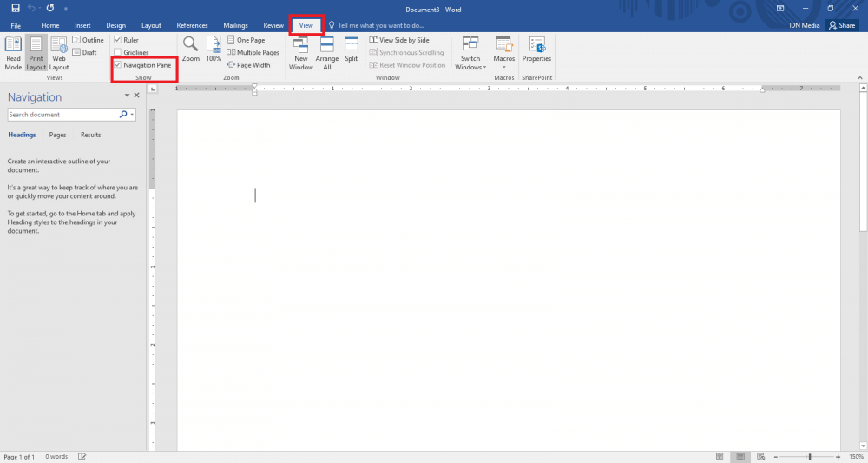
Task: Show Pages in Navigation pane
Action: (57, 135)
